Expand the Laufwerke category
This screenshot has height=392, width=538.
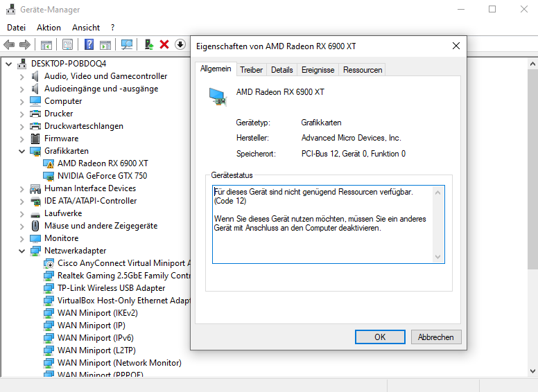point(22,214)
